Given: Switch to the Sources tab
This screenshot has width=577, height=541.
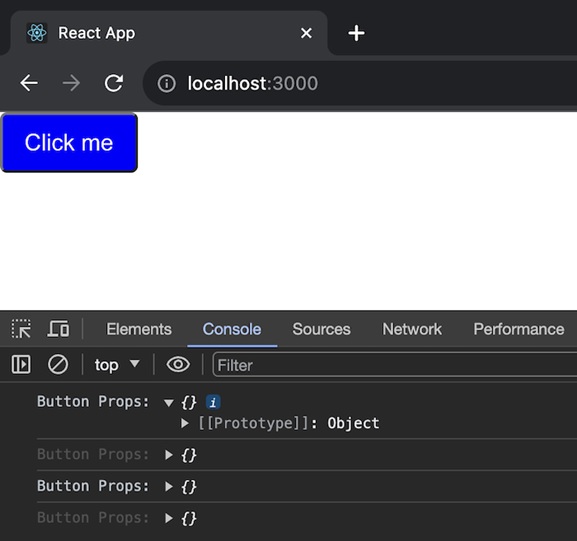Looking at the screenshot, I should coord(321,329).
